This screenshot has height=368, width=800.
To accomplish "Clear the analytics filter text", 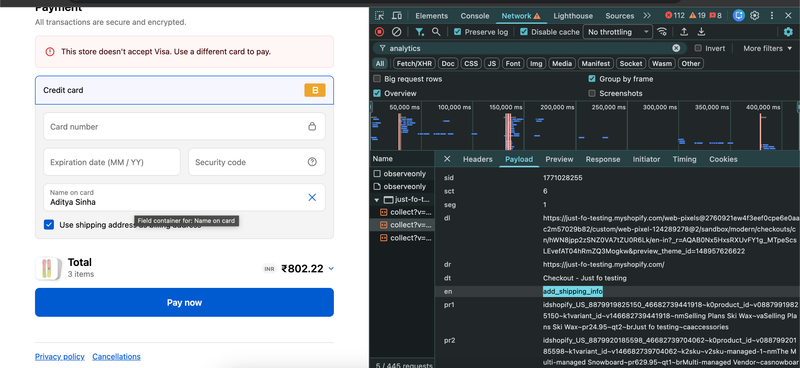I will [x=676, y=48].
